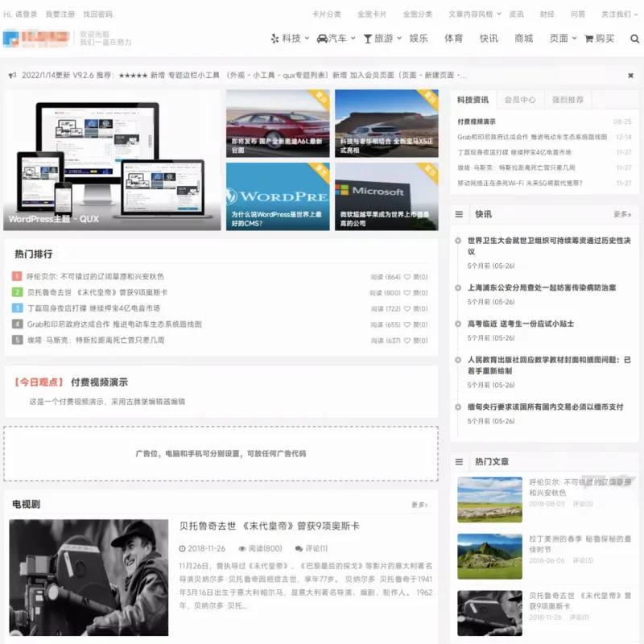644x644 pixels.
Task: Click 更多 link in 快讯 widget
Action: click(622, 214)
